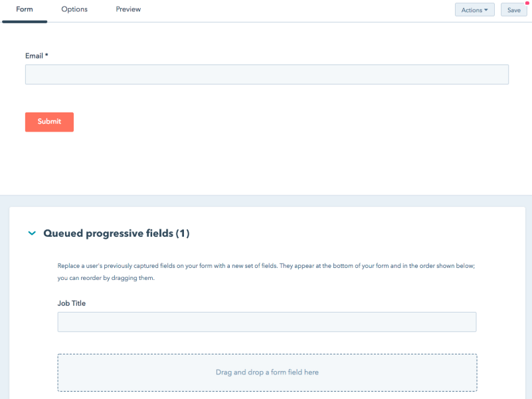This screenshot has height=399, width=532.
Task: Click the Job Title input field
Action: pyautogui.click(x=266, y=321)
